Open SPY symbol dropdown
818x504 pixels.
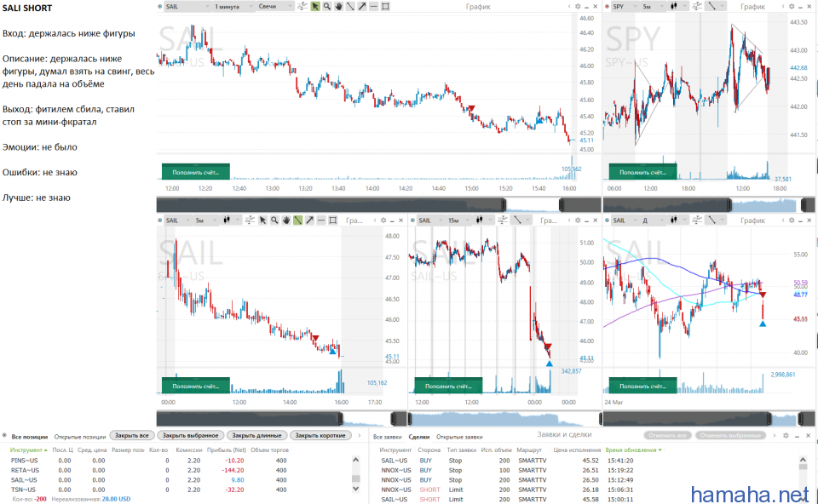pos(625,7)
